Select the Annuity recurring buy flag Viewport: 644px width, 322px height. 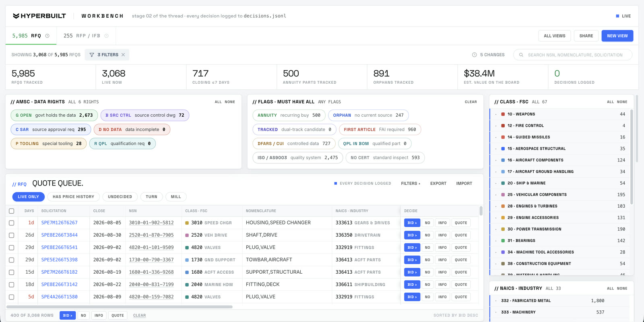289,116
